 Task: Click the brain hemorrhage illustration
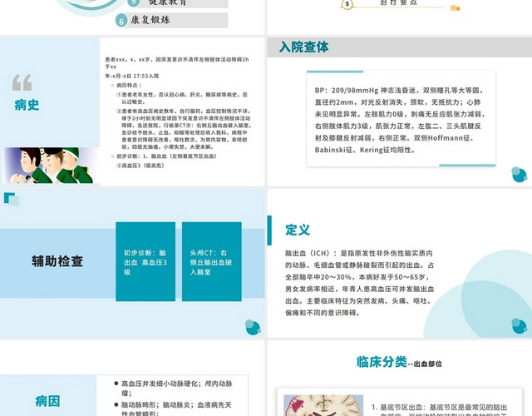(323, 405)
